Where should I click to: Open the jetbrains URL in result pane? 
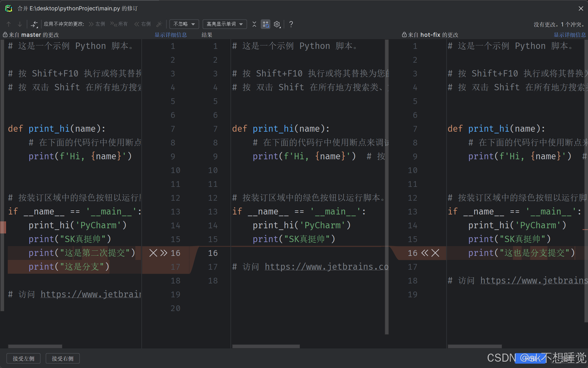pos(326,267)
